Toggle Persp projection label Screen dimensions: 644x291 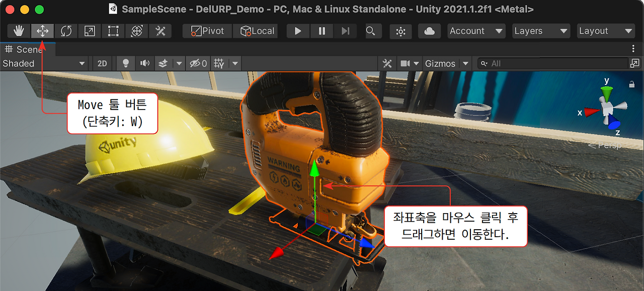(x=605, y=145)
